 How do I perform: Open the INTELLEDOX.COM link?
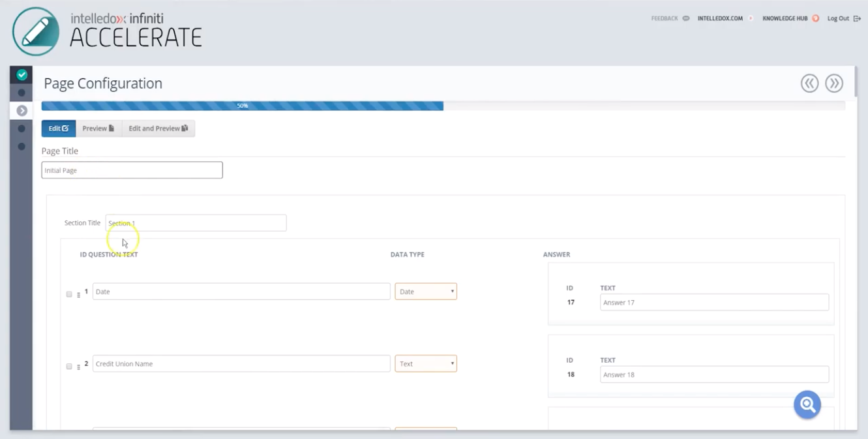click(719, 18)
